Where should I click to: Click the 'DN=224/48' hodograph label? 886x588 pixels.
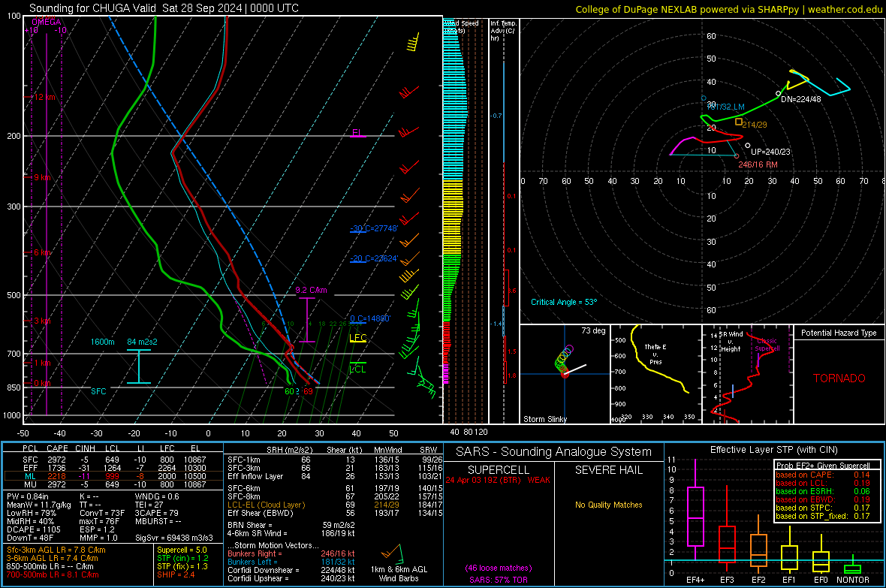[800, 99]
